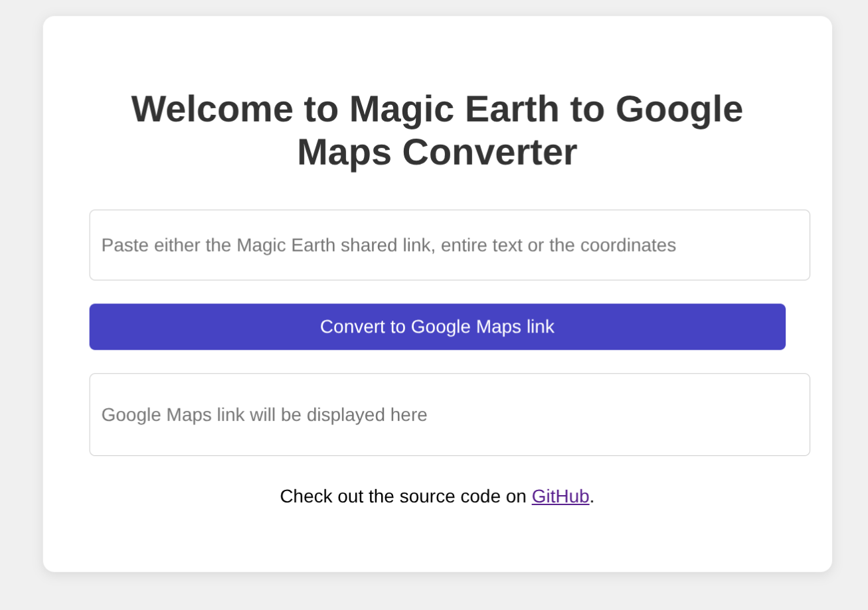Click the Google Maps link output field
The image size is (868, 610).
click(449, 414)
